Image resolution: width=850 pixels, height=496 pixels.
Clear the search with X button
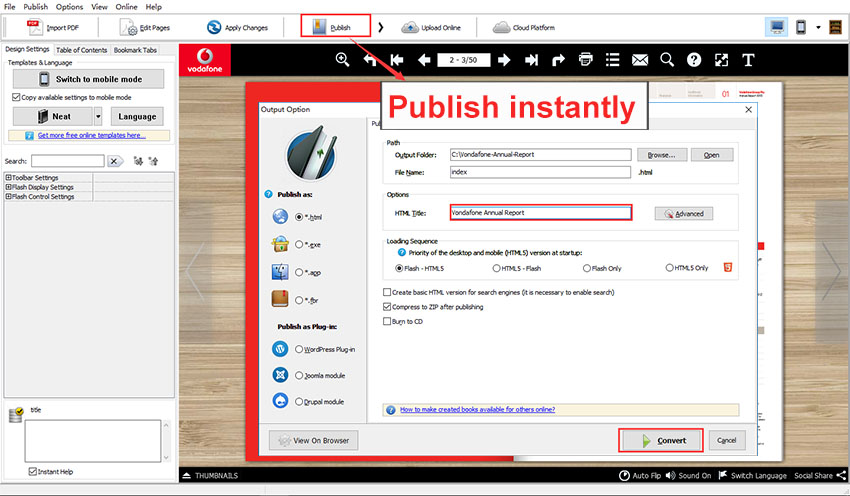114,161
